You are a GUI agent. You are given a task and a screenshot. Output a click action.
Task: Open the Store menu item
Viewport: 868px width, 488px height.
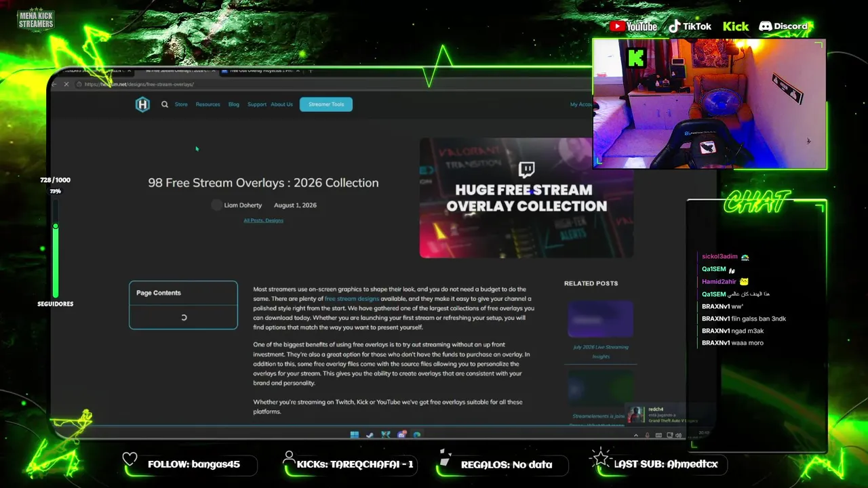click(x=181, y=104)
